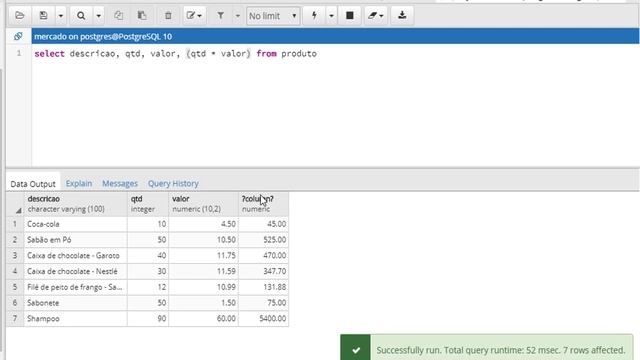
Task: Click the Find magnifier icon
Action: 81,16
